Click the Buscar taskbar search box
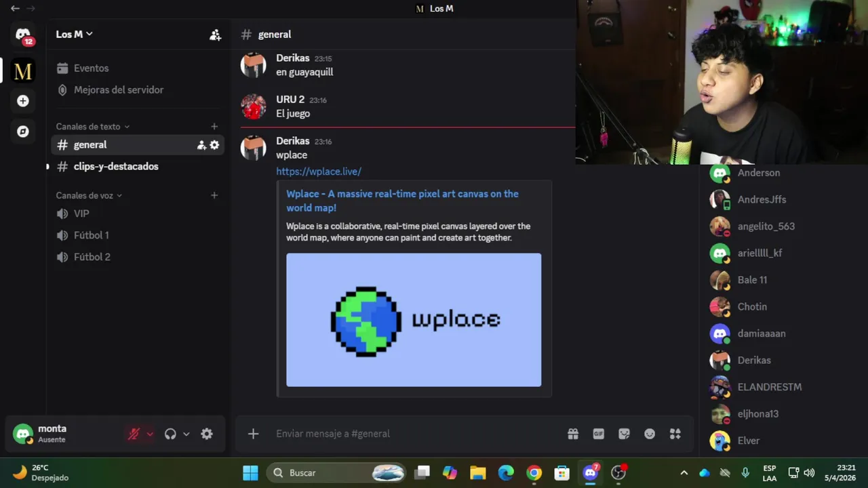Image resolution: width=868 pixels, height=488 pixels. (337, 473)
